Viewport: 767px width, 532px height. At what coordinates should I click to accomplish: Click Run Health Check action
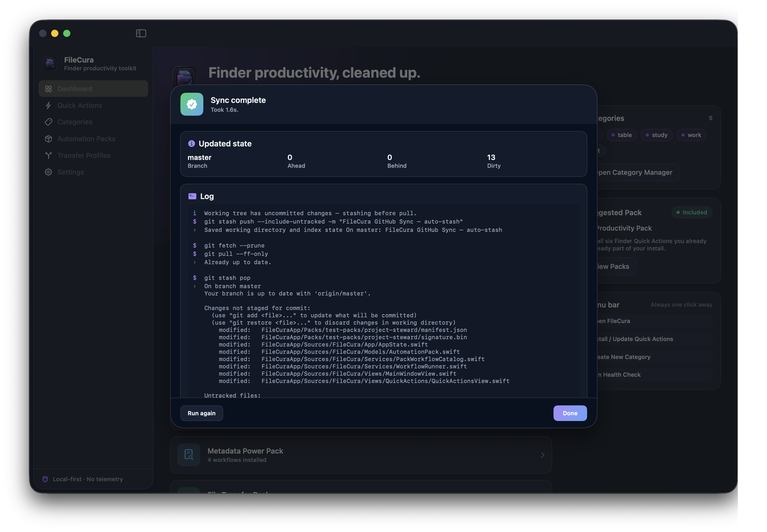(654, 374)
